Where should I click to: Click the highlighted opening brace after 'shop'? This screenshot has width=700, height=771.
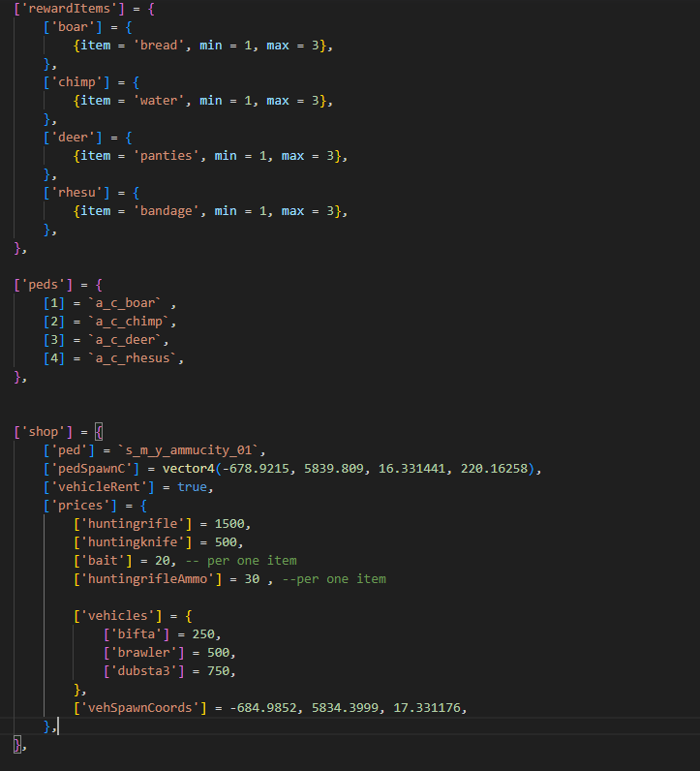point(99,432)
